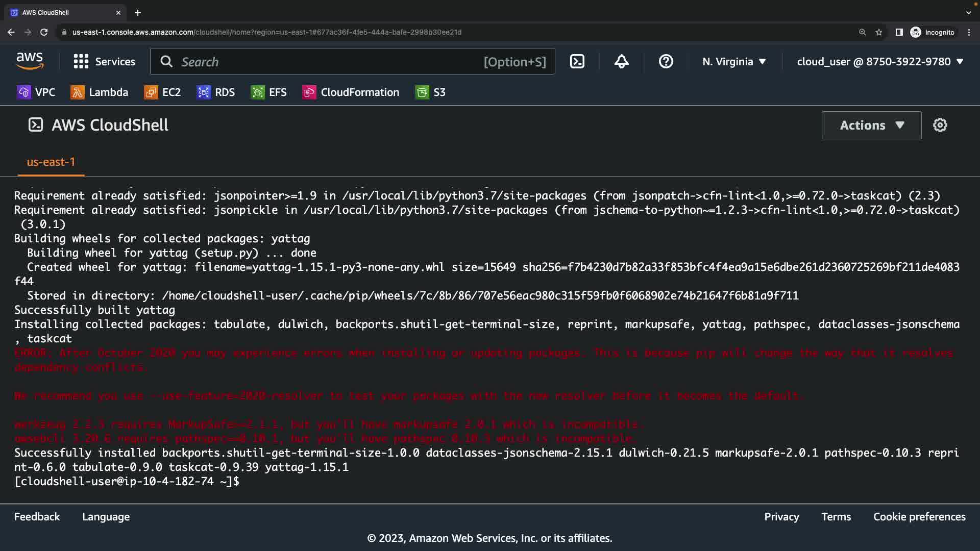Expand the Actions dropdown
The image size is (980, 551).
[871, 126]
